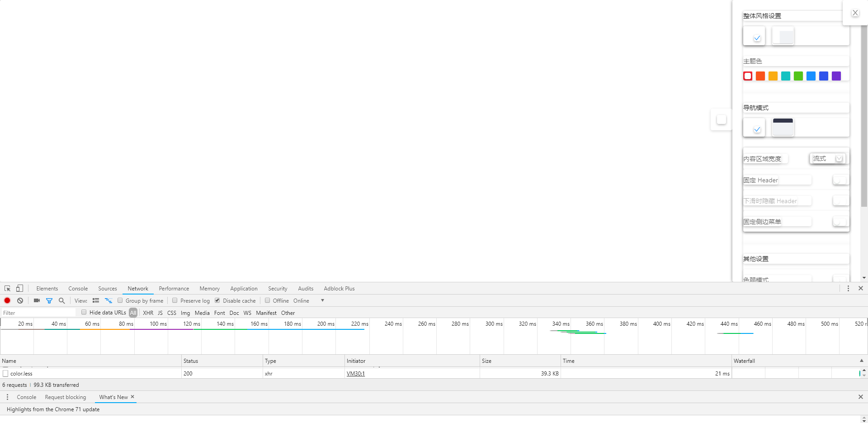Select the inspect element picker icon
The height and width of the screenshot is (423, 868).
point(7,288)
